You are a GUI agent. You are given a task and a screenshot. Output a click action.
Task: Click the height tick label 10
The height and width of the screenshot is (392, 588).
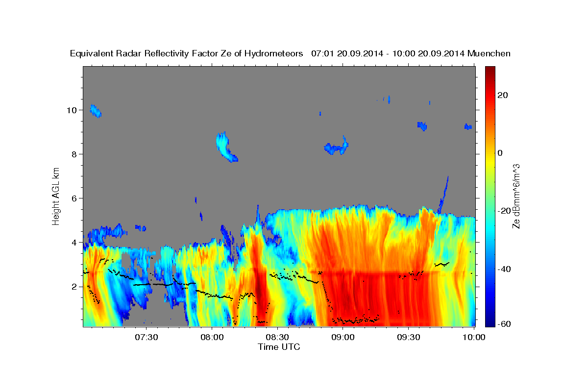coord(73,110)
